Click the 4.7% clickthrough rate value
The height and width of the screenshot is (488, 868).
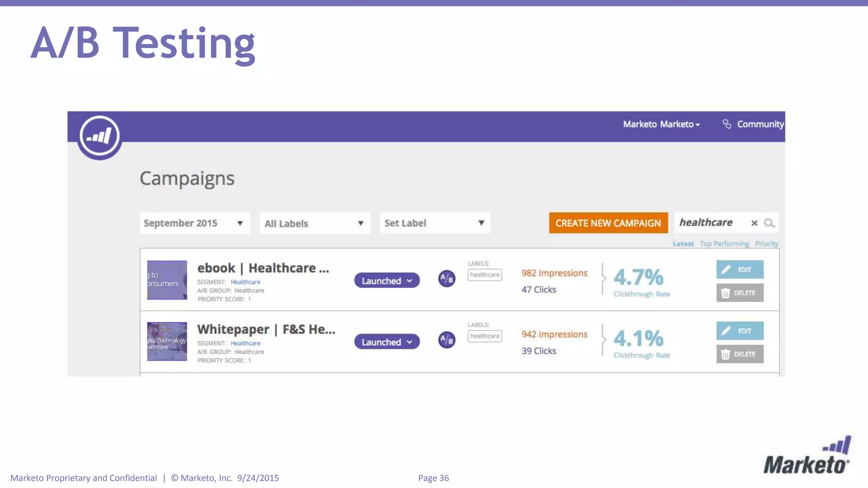point(639,277)
